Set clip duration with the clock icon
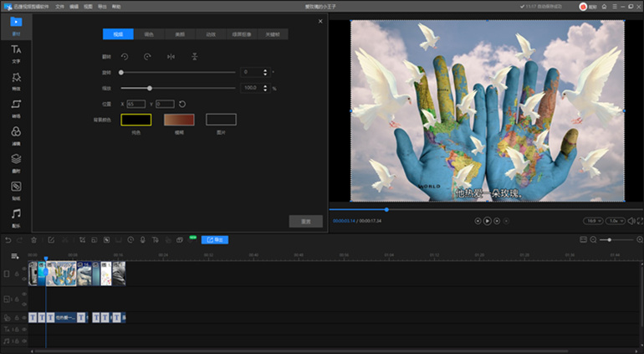Screen dimensions: 644x354 click(x=130, y=240)
